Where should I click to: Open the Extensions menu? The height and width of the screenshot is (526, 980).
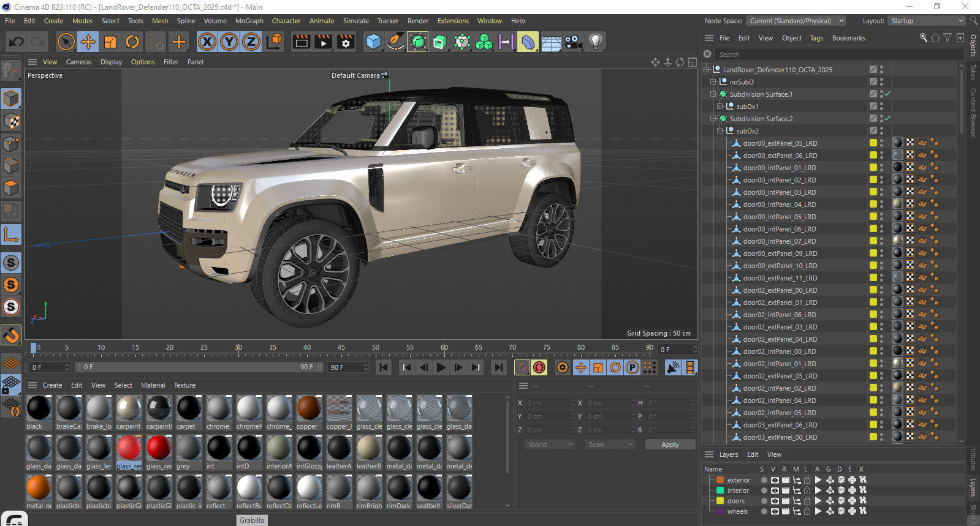point(453,21)
